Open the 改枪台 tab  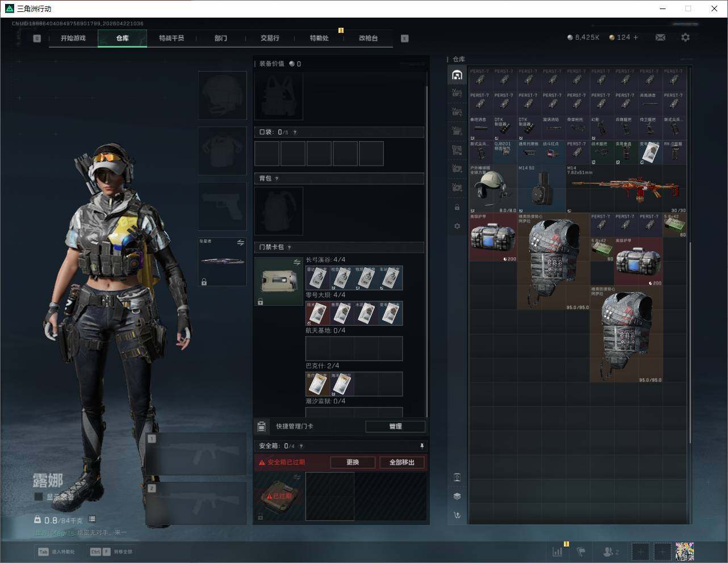(368, 38)
